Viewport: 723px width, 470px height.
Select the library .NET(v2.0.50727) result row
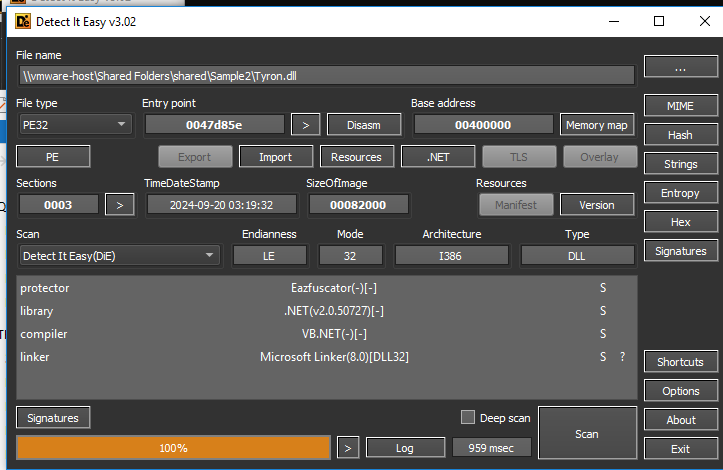(x=326, y=311)
